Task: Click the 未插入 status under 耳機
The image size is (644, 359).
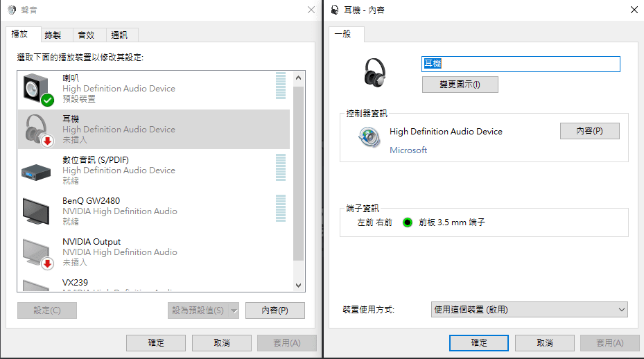Action: click(x=75, y=140)
